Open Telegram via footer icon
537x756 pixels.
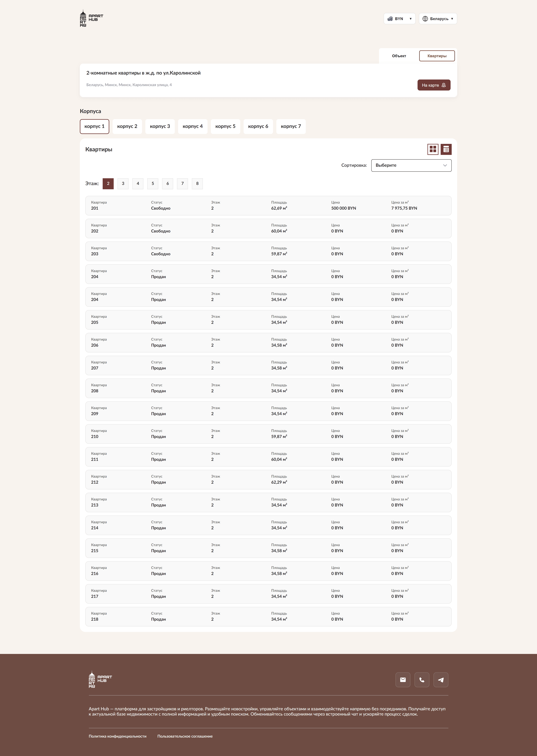441,680
